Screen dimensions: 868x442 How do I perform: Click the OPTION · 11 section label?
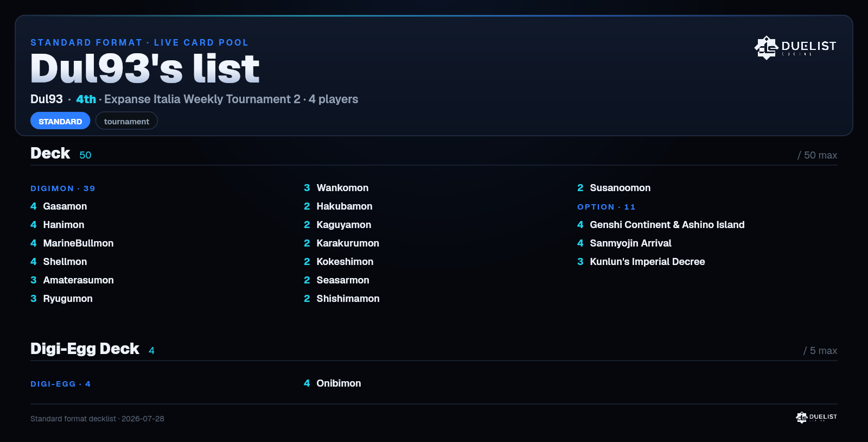[x=607, y=207]
